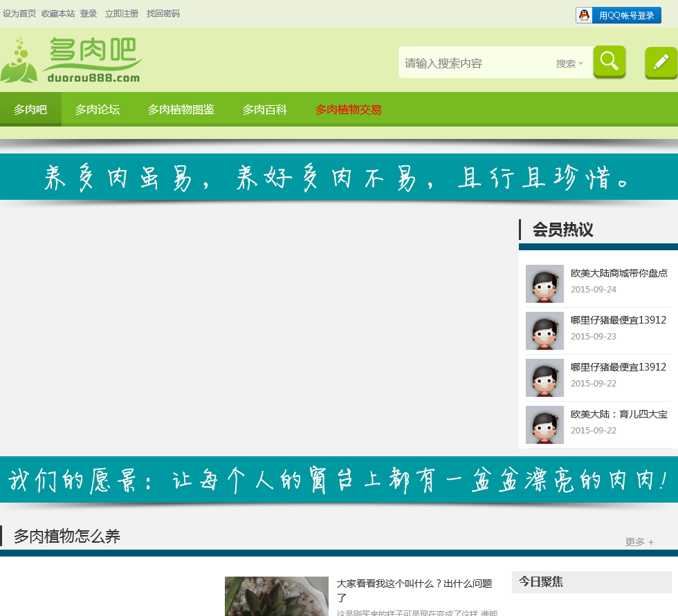678x616 pixels.
Task: Click the green pencil post button
Action: pos(661,63)
